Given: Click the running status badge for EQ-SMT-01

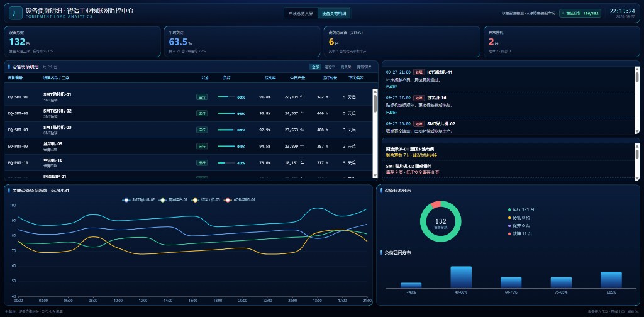Looking at the screenshot, I should 202,97.
